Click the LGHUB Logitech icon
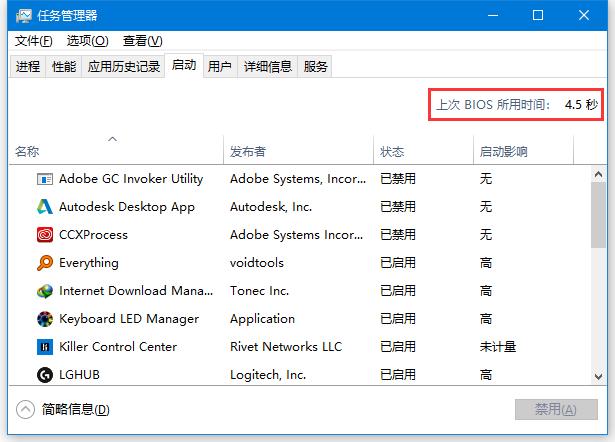615x442 pixels. (44, 375)
